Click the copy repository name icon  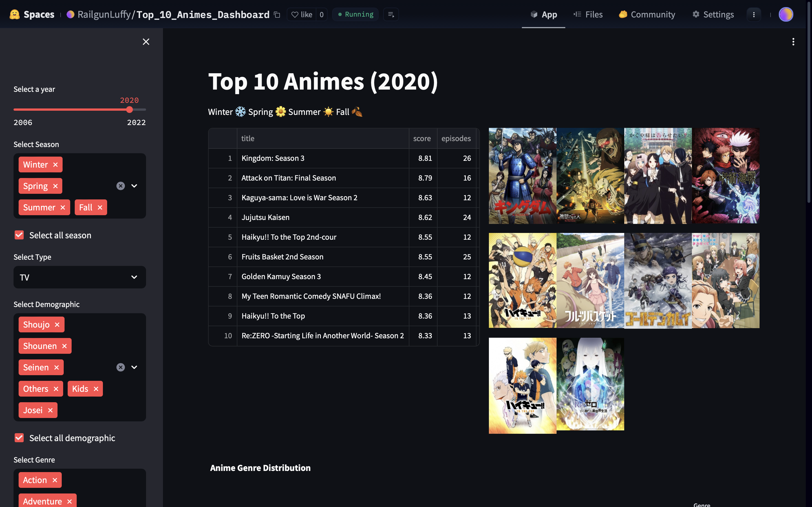[x=277, y=14]
